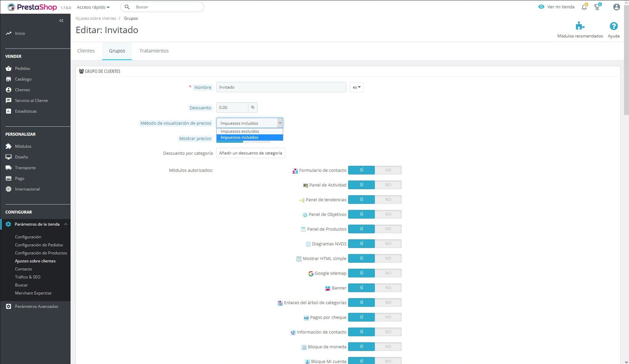Viewport: 629px width, 364px height.
Task: Open the Tratamientos tab
Action: coord(154,51)
